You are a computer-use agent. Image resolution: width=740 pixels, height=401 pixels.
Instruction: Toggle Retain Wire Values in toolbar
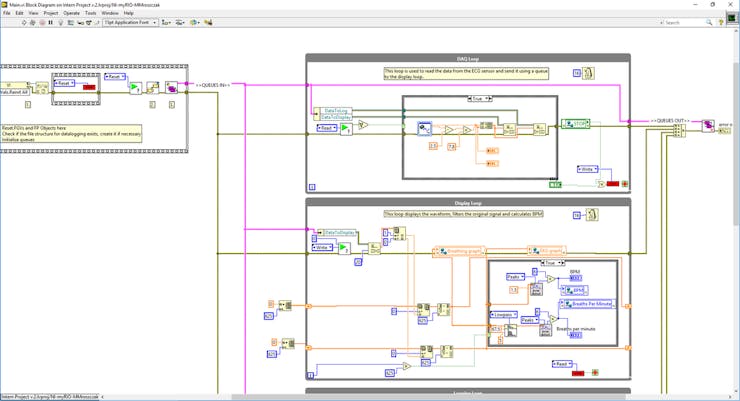[70, 22]
